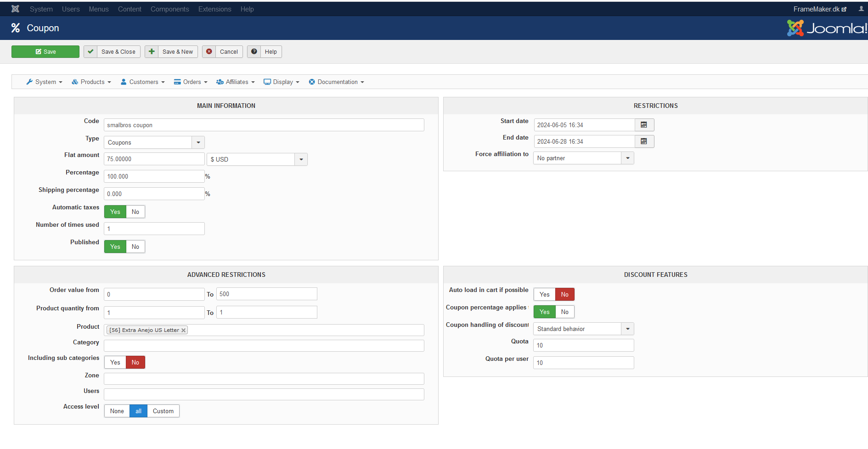The width and height of the screenshot is (868, 449).
Task: Open the Force affiliation No partner dropdown
Action: 584,158
